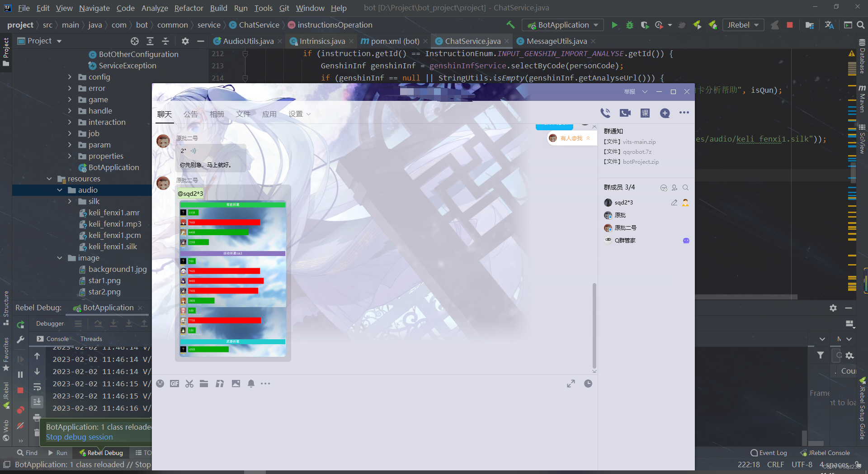Open JRebel dropdown in toolbar
Image resolution: width=868 pixels, height=474 pixels.
(743, 25)
